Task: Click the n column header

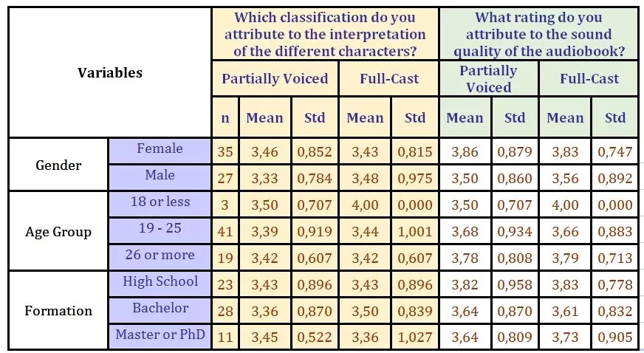Action: (225, 117)
